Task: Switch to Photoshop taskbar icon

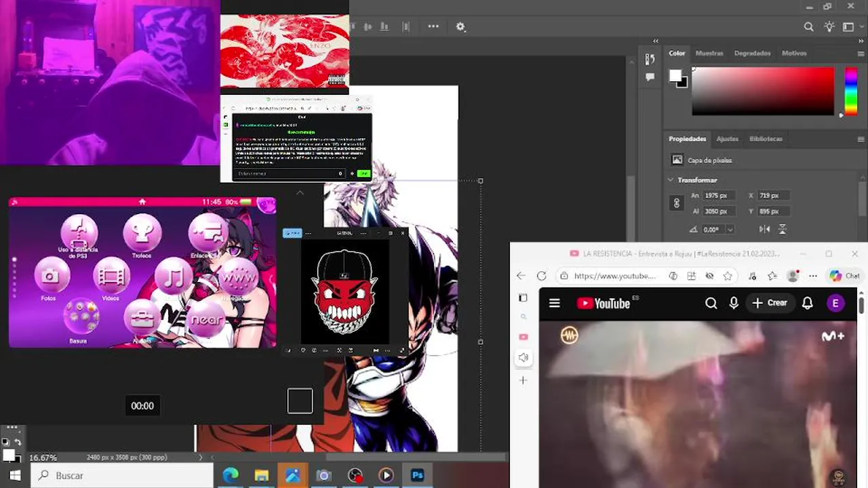Action: point(417,476)
